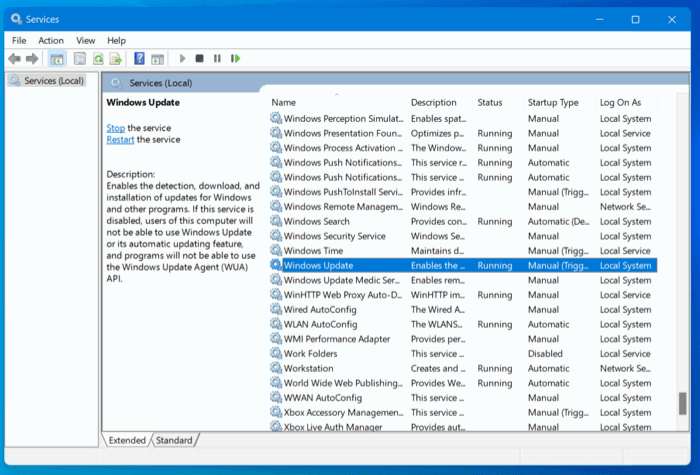The image size is (700, 475).
Task: Click the Stop Service square icon
Action: click(200, 58)
